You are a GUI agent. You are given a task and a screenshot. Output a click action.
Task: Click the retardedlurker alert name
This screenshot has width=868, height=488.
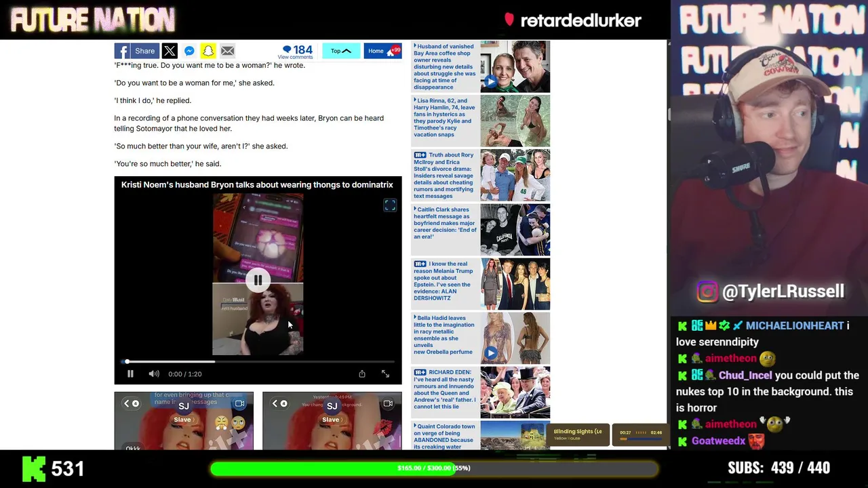(580, 21)
